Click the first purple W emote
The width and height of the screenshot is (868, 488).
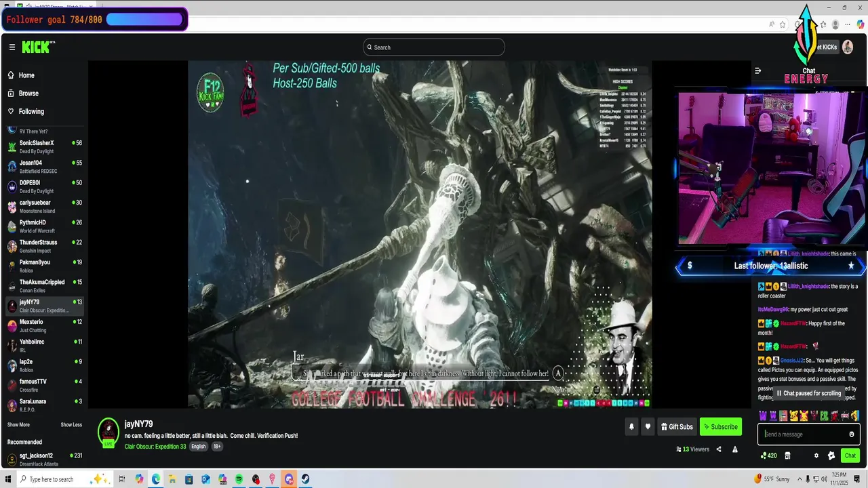762,415
